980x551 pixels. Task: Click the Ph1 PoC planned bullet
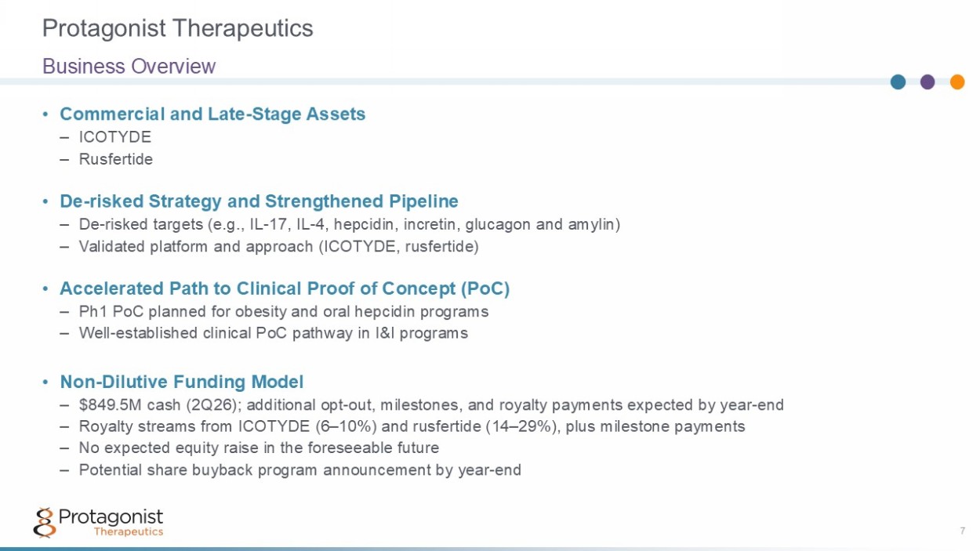pyautogui.click(x=284, y=312)
